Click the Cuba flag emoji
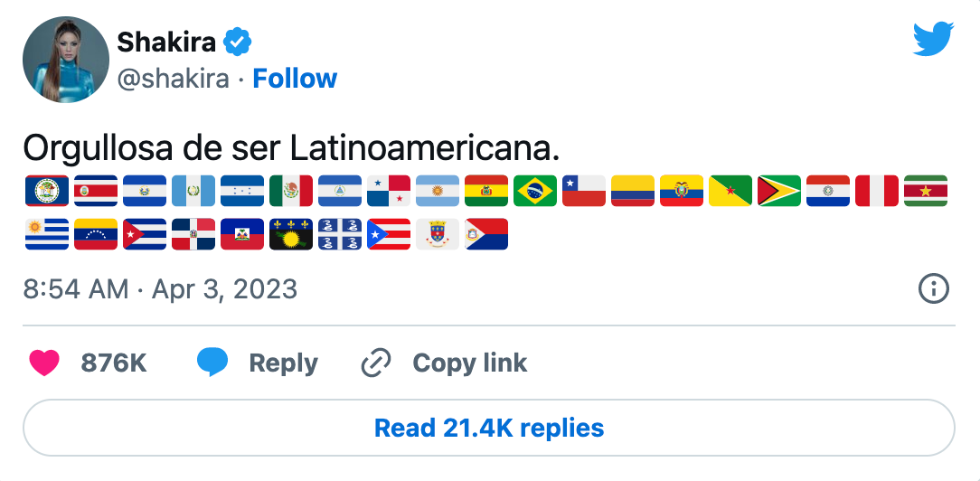The image size is (980, 481). point(144,234)
